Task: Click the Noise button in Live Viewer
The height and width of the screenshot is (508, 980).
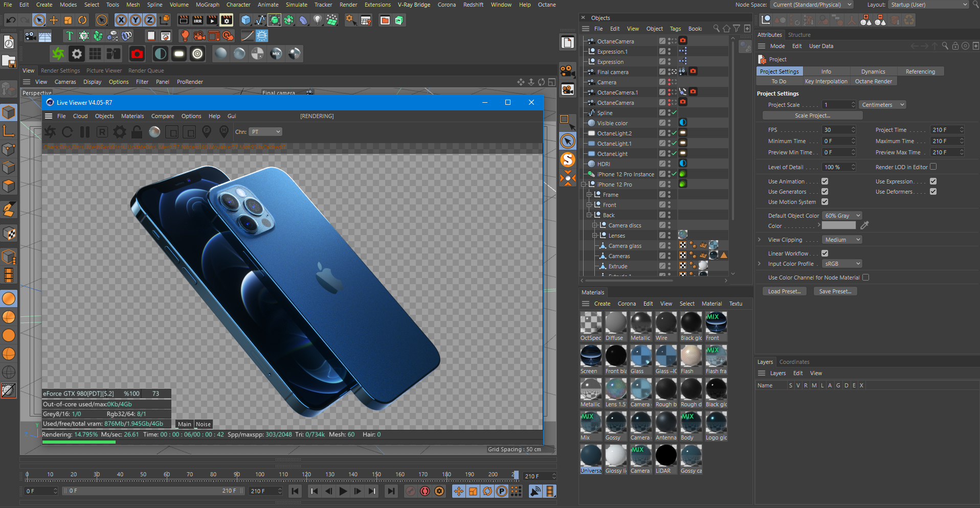Action: 203,424
